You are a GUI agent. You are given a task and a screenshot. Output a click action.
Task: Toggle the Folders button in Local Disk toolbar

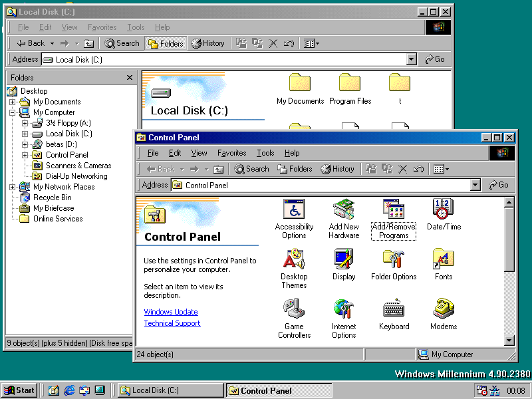click(x=166, y=43)
